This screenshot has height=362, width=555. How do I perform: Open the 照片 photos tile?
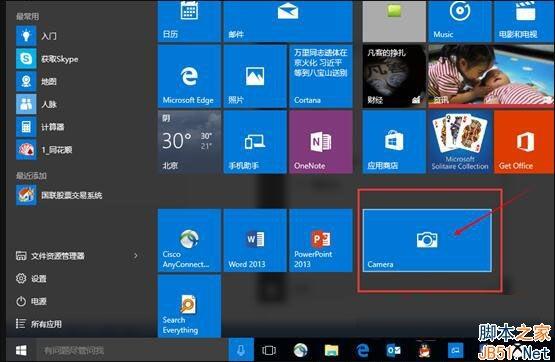click(x=255, y=76)
